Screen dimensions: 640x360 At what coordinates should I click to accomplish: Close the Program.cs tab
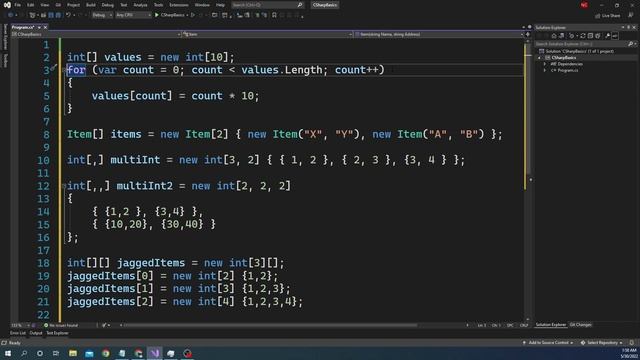[45, 27]
